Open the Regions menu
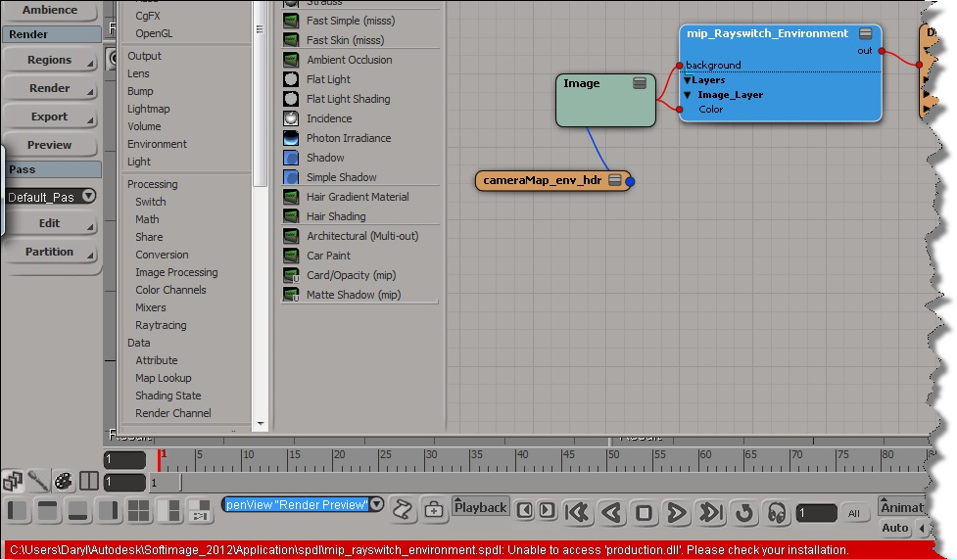The image size is (957, 560). pos(50,60)
